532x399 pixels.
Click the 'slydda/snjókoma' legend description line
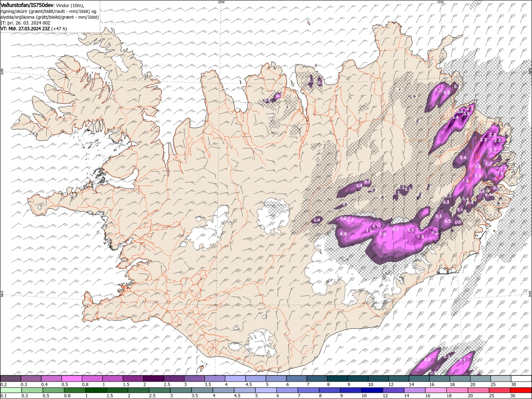[49, 17]
